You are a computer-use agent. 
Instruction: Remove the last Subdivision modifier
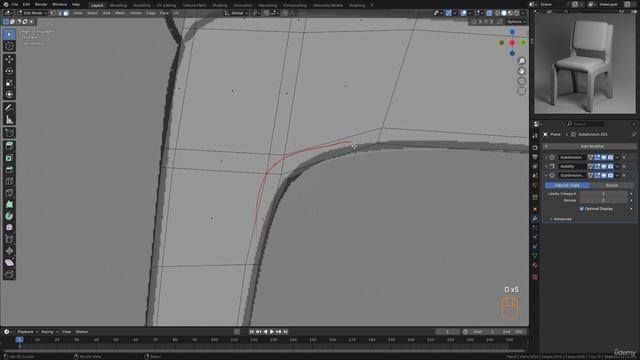[x=624, y=175]
